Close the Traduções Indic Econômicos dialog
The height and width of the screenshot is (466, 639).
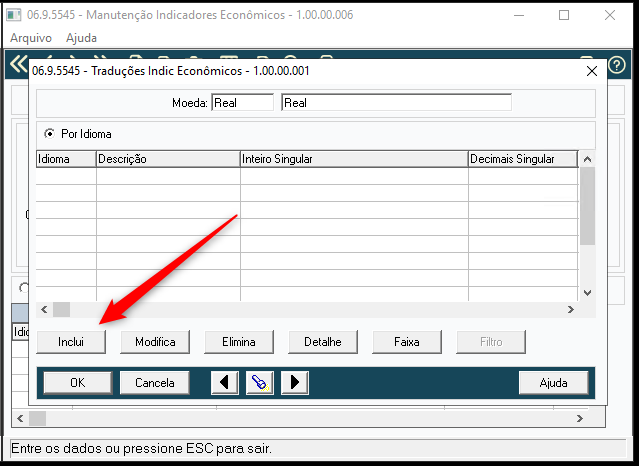591,70
